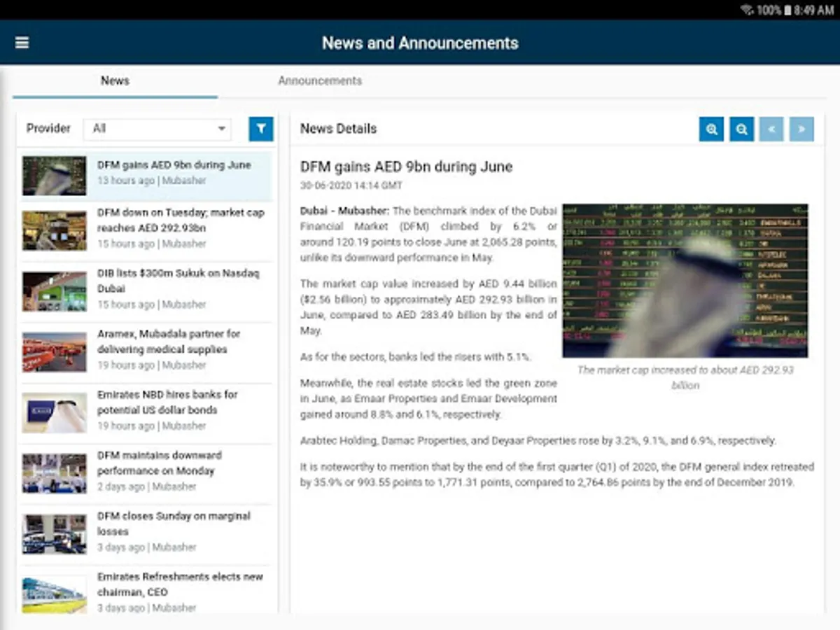Click thumbnail of DFM gains AED 9bn story
The image size is (840, 630).
coord(55,176)
